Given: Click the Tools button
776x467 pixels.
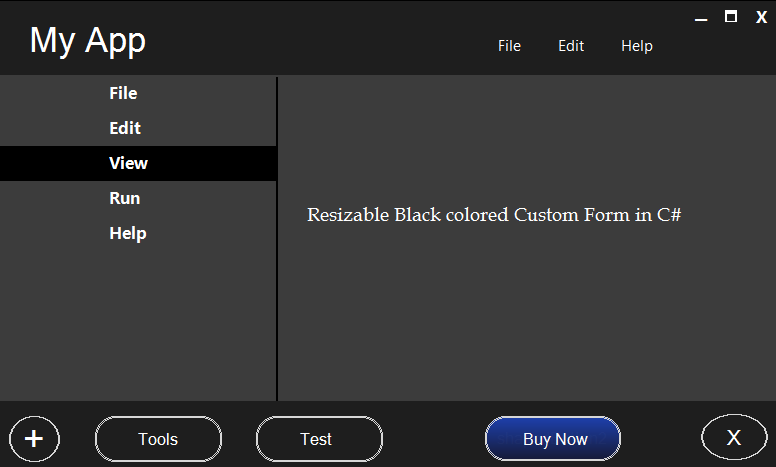Looking at the screenshot, I should click(158, 439).
